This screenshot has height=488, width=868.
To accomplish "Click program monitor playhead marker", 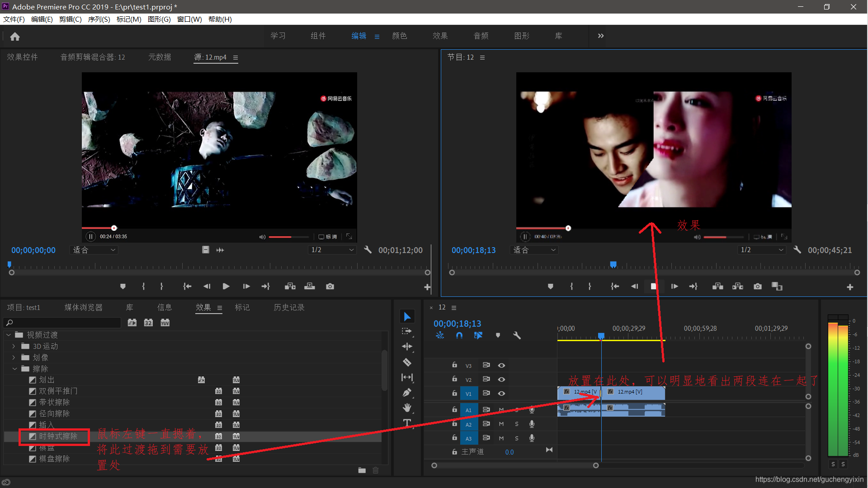I will 613,264.
